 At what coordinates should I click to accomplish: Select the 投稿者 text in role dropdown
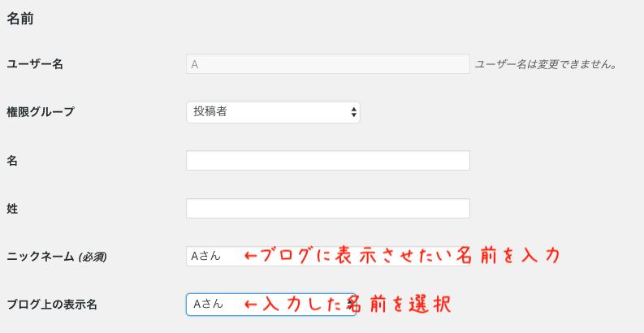click(210, 112)
